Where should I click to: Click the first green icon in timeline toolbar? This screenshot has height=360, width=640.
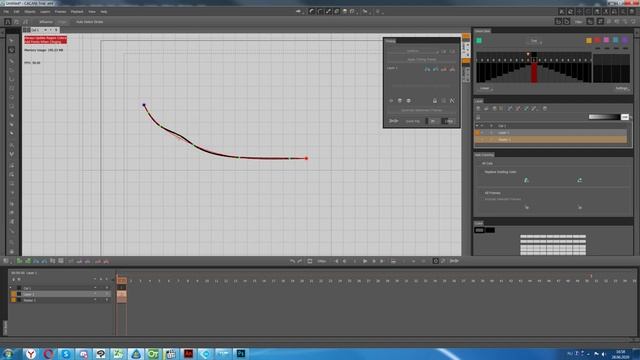point(19,261)
